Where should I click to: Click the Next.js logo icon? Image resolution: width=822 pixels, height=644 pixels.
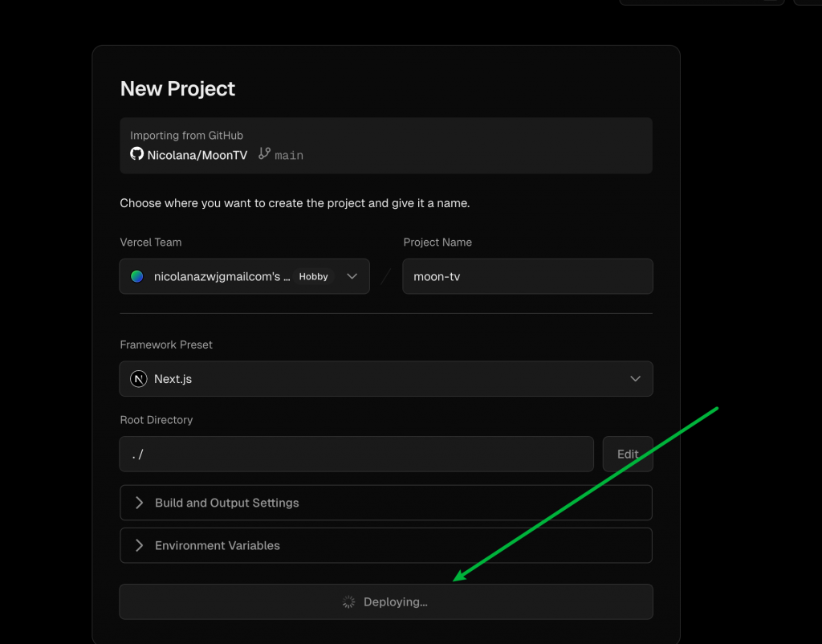(139, 379)
